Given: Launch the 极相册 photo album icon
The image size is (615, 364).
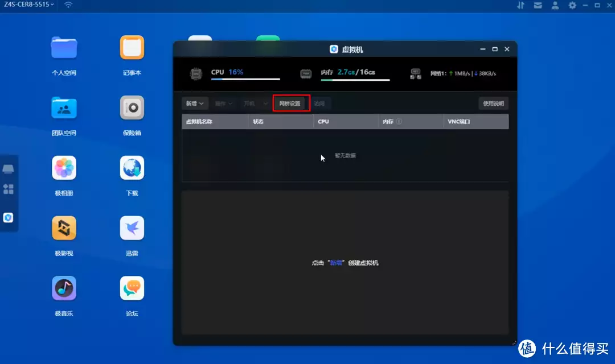Looking at the screenshot, I should pyautogui.click(x=64, y=168).
